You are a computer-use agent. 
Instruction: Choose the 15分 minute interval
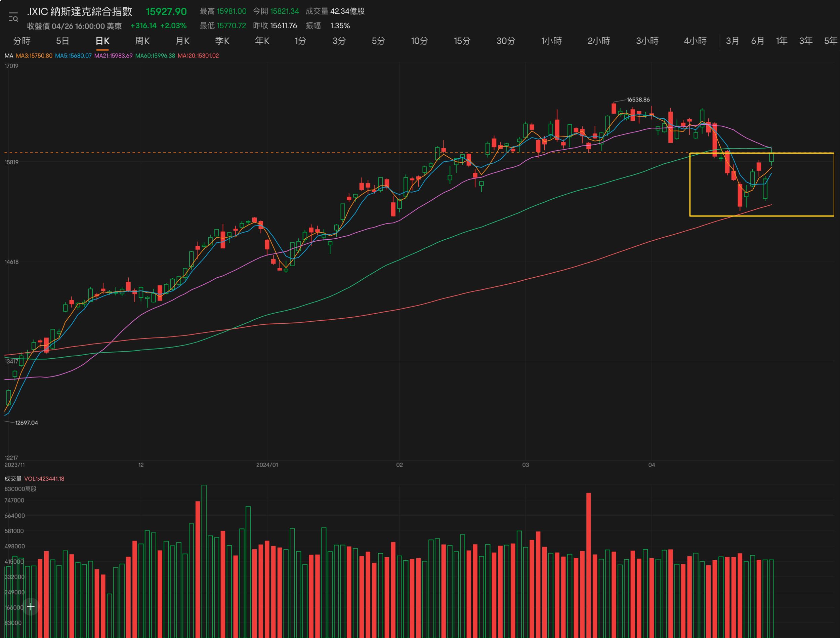click(462, 41)
